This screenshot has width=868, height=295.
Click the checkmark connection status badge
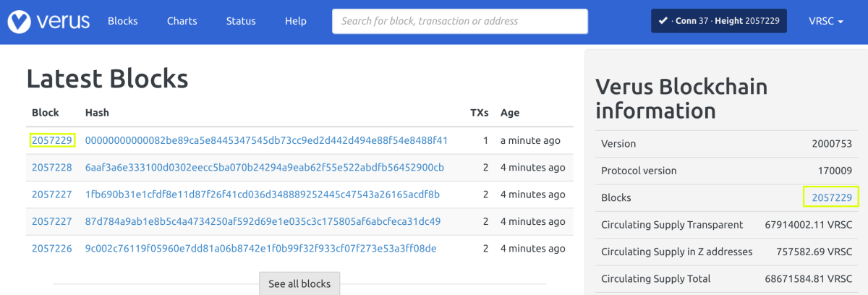(x=718, y=21)
